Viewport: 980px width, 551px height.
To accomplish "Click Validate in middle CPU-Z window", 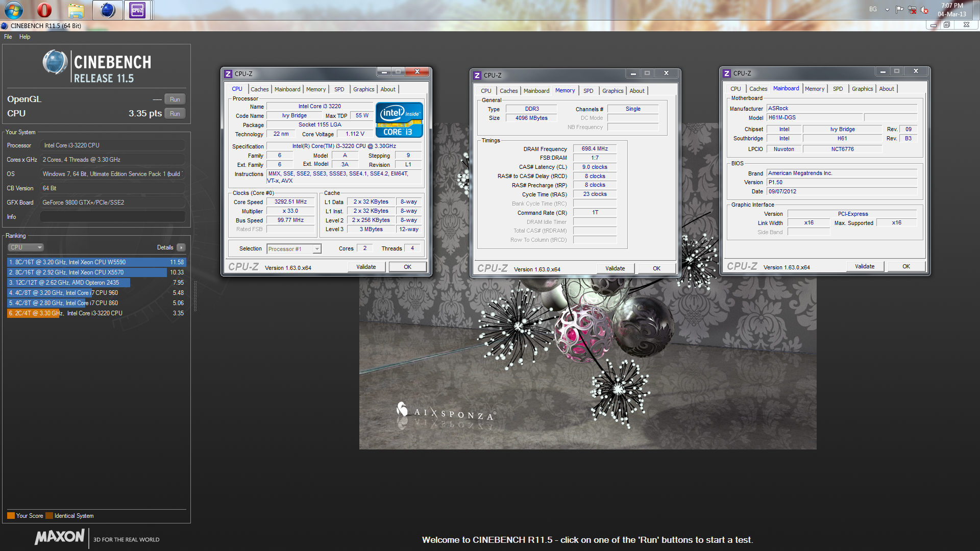I will click(615, 268).
